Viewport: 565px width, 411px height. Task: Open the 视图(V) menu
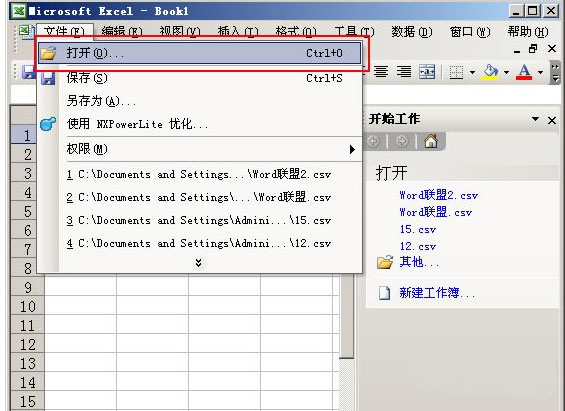coord(180,32)
